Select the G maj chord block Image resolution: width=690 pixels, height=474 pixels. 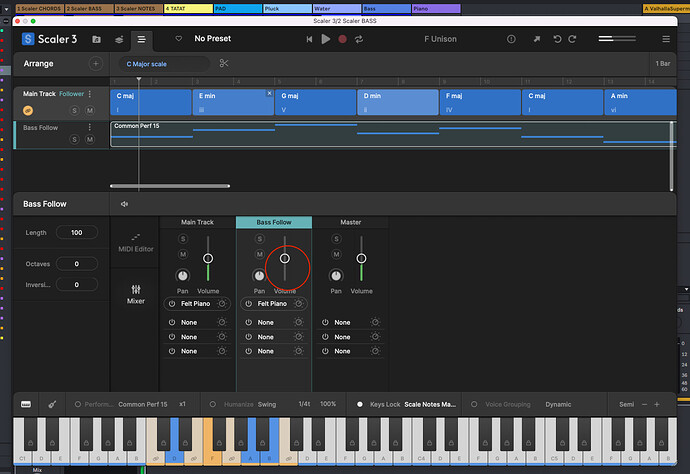[316, 102]
